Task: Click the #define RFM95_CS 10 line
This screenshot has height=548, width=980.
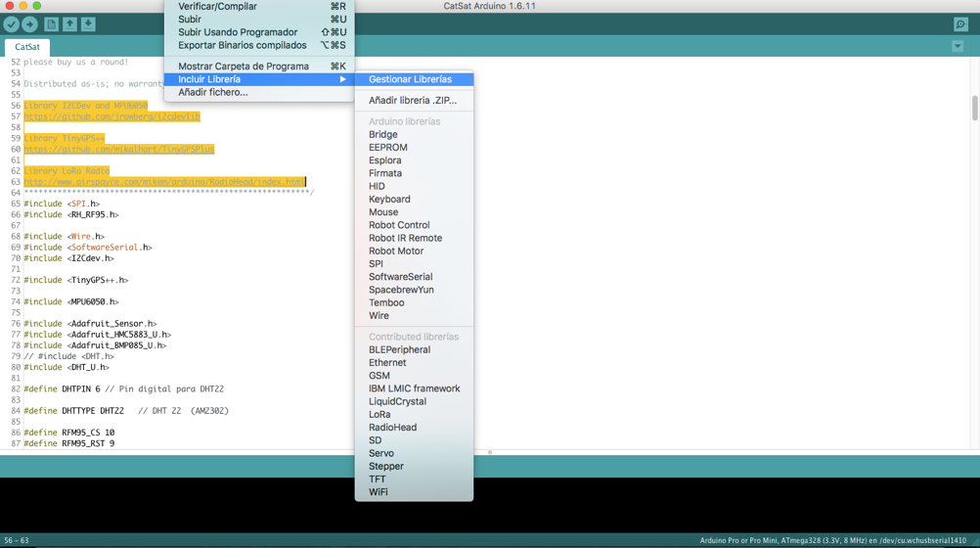Action: (x=69, y=433)
